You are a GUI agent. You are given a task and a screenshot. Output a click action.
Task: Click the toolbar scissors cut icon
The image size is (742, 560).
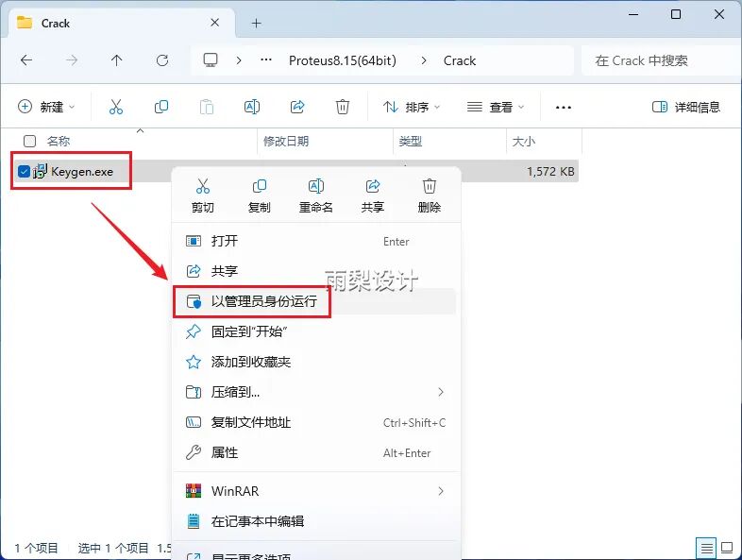tap(116, 107)
